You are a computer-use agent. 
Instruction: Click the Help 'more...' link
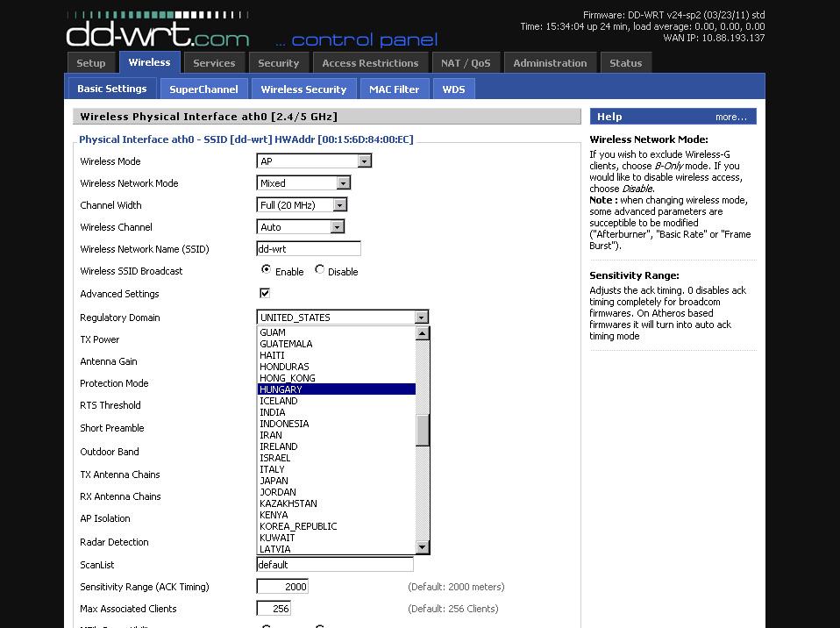pyautogui.click(x=730, y=117)
